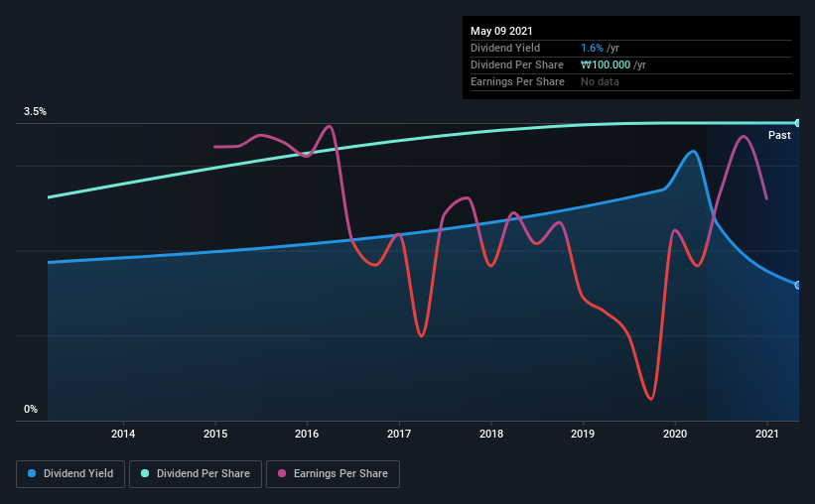This screenshot has height=504, width=815.
Task: Select the 2021 label on the x-axis
Action: 766,434
